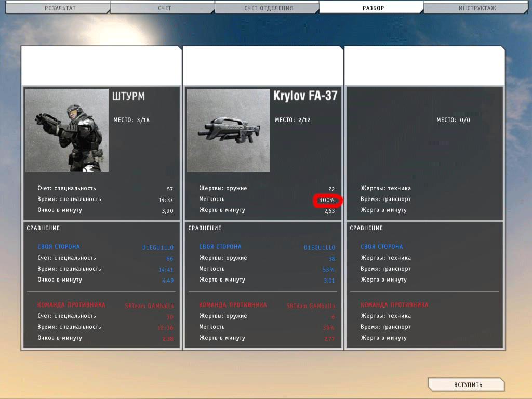Click D1EGU1LLO in the Krylov FA-37 panel
The width and height of the screenshot is (532, 399).
[320, 248]
